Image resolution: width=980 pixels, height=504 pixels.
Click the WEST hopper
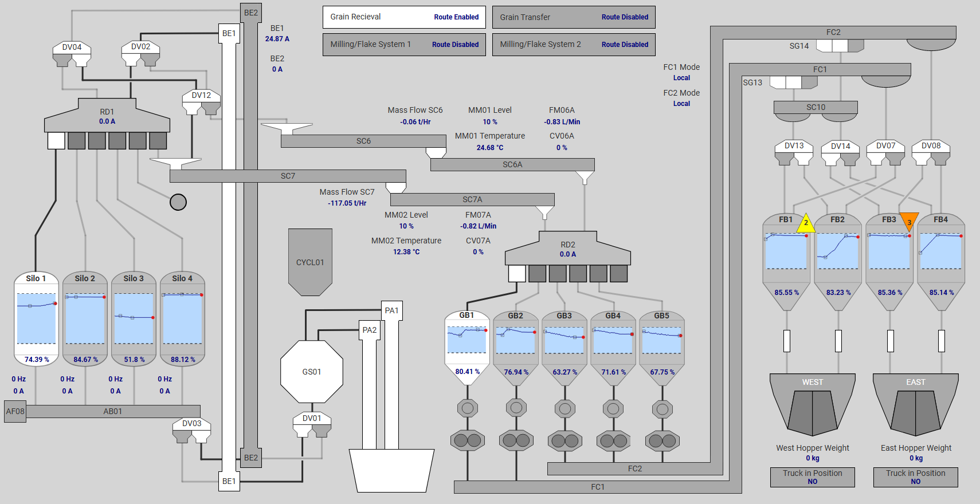(x=813, y=405)
